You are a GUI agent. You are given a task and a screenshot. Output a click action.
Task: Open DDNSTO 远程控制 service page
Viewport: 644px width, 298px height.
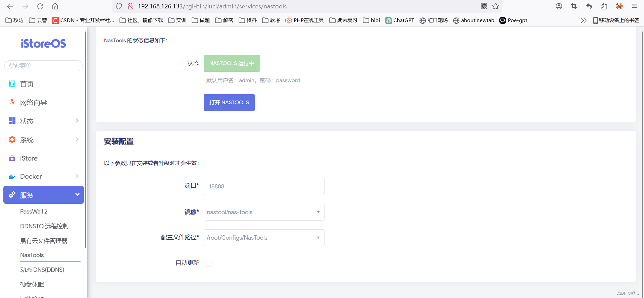pyautogui.click(x=44, y=226)
